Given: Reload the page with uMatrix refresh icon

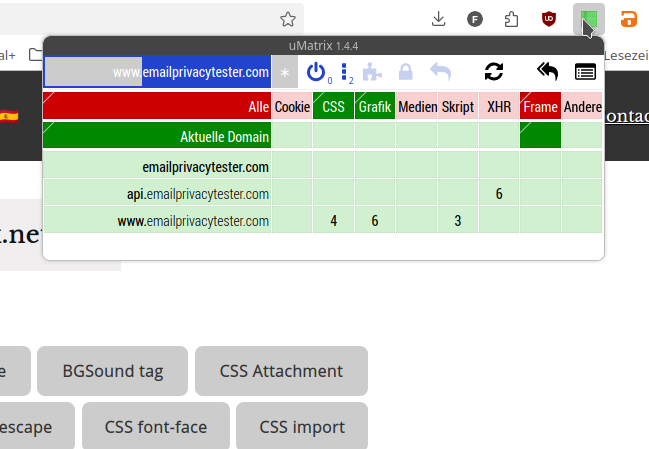Looking at the screenshot, I should pos(494,72).
